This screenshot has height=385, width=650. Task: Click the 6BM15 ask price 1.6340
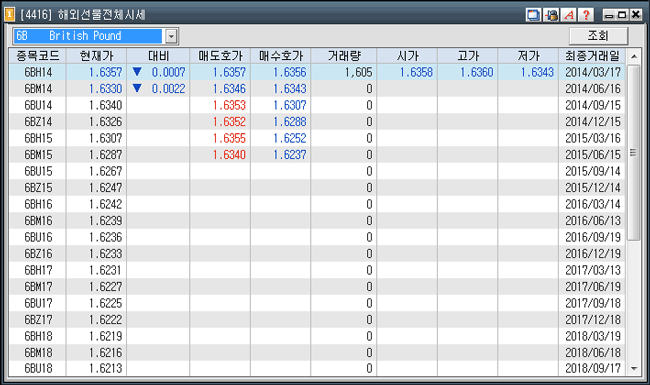click(229, 155)
